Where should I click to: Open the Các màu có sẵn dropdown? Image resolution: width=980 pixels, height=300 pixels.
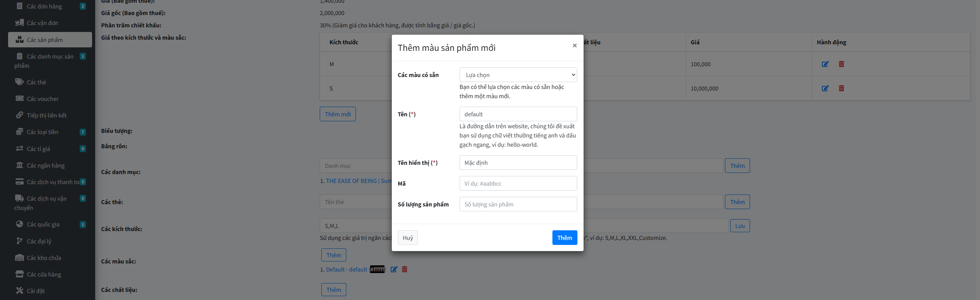[518, 75]
